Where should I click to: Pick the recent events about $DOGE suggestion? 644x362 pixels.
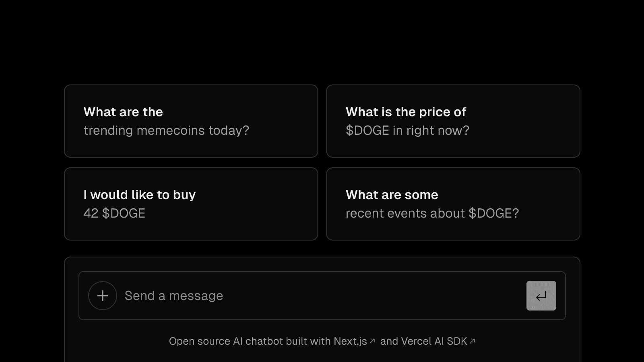click(x=453, y=204)
